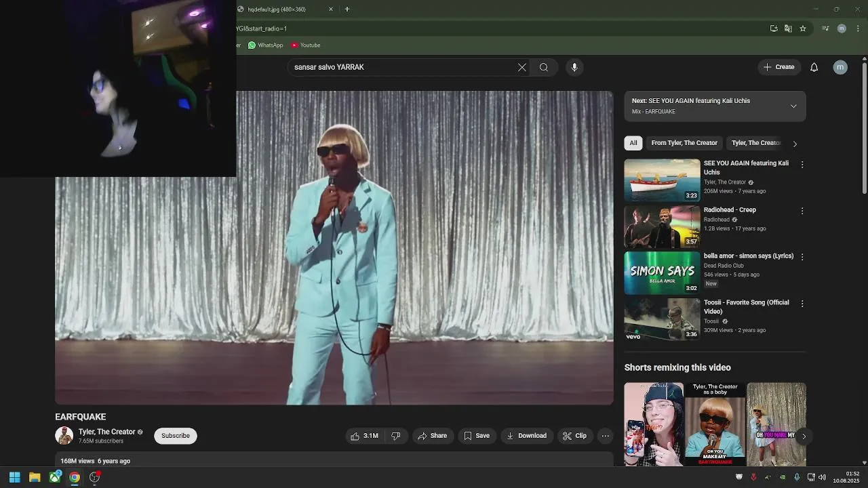Select the All filter chip
Viewport: 868px width, 488px height.
click(633, 143)
